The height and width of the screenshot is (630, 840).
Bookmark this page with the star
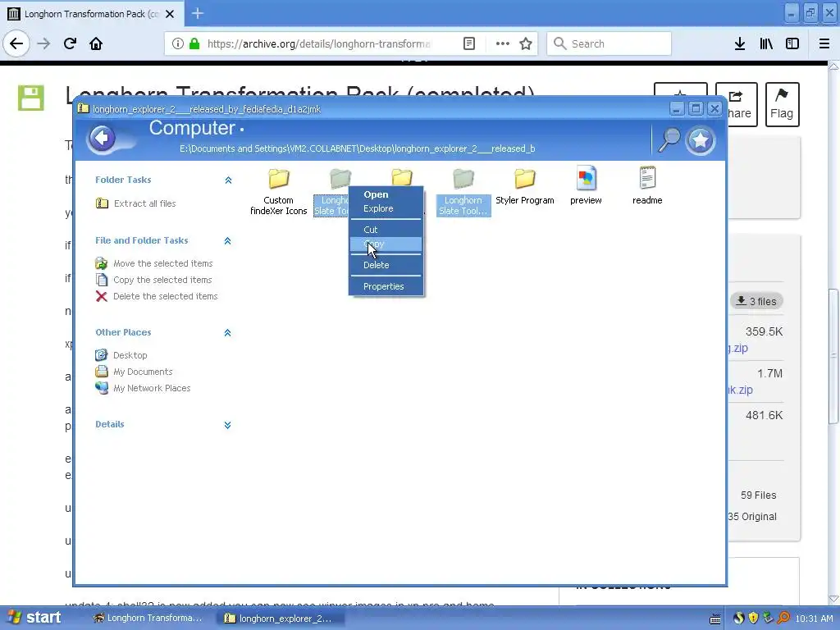[x=526, y=43]
